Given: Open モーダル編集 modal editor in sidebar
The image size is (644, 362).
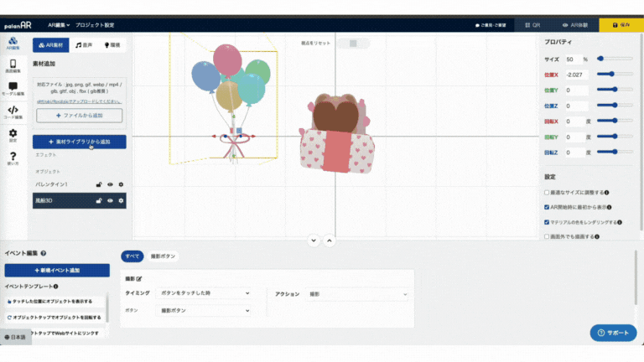Looking at the screenshot, I should tap(13, 88).
